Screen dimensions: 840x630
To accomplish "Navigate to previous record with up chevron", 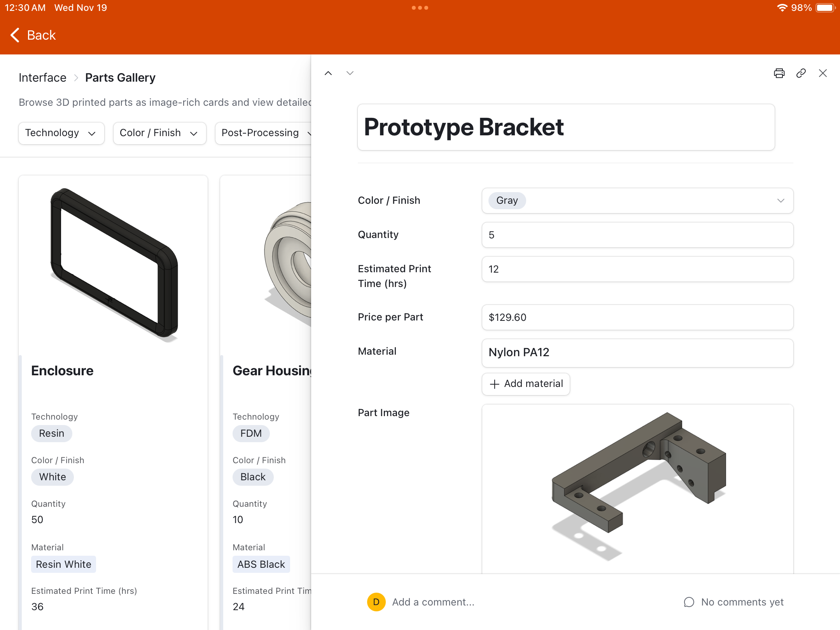I will pos(329,73).
